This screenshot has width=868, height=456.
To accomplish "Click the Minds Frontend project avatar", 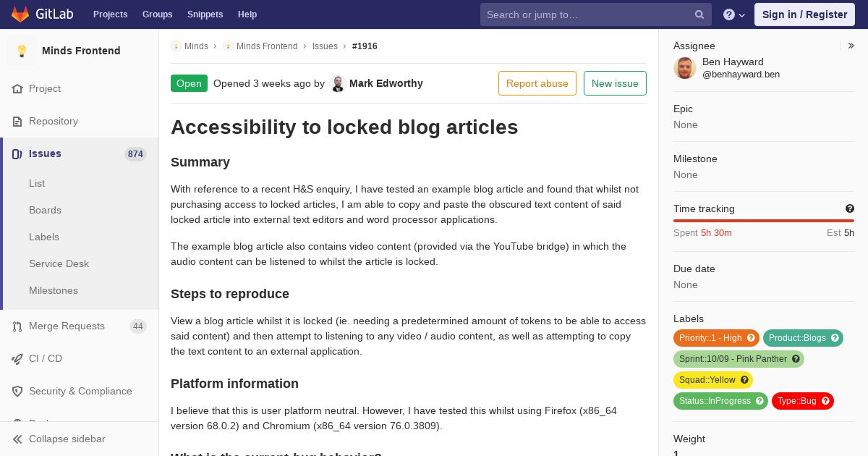I will point(22,51).
